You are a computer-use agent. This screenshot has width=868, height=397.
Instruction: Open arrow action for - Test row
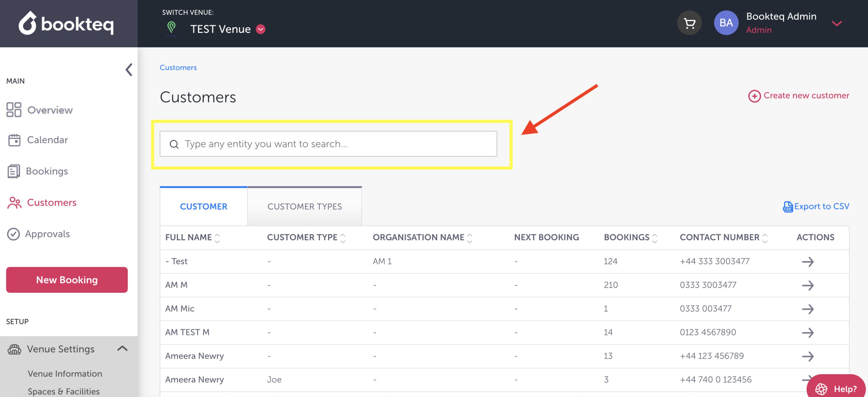point(807,261)
